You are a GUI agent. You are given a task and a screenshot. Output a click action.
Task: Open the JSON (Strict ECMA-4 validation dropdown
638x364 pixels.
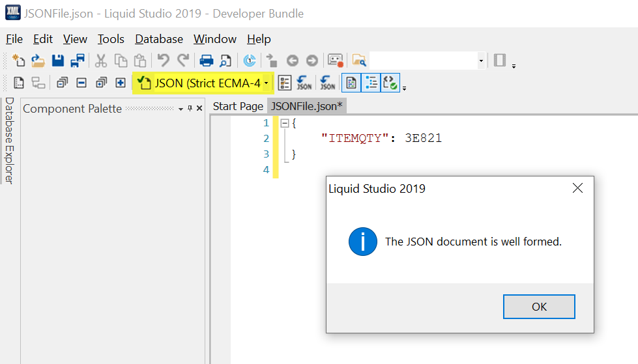coord(267,83)
